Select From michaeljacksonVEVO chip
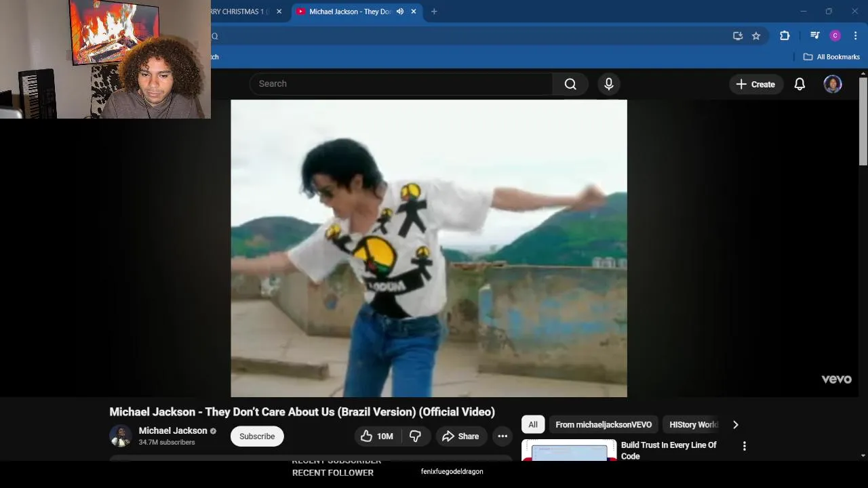The image size is (868, 488). click(x=604, y=425)
